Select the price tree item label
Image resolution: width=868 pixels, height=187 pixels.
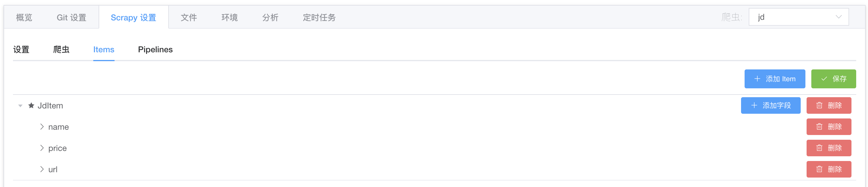57,148
